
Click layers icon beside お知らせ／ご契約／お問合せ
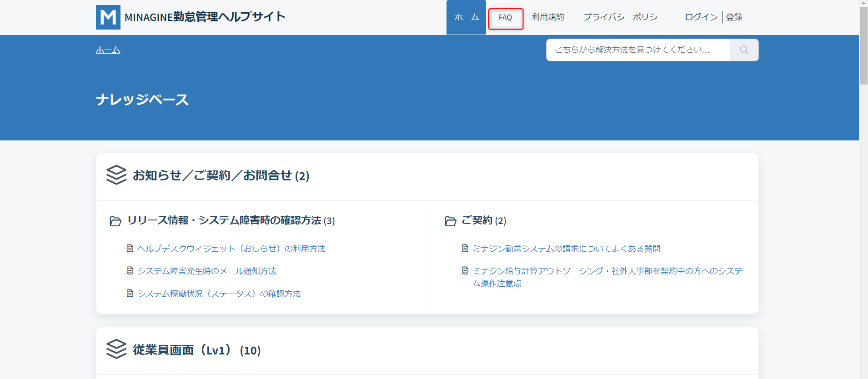[116, 175]
